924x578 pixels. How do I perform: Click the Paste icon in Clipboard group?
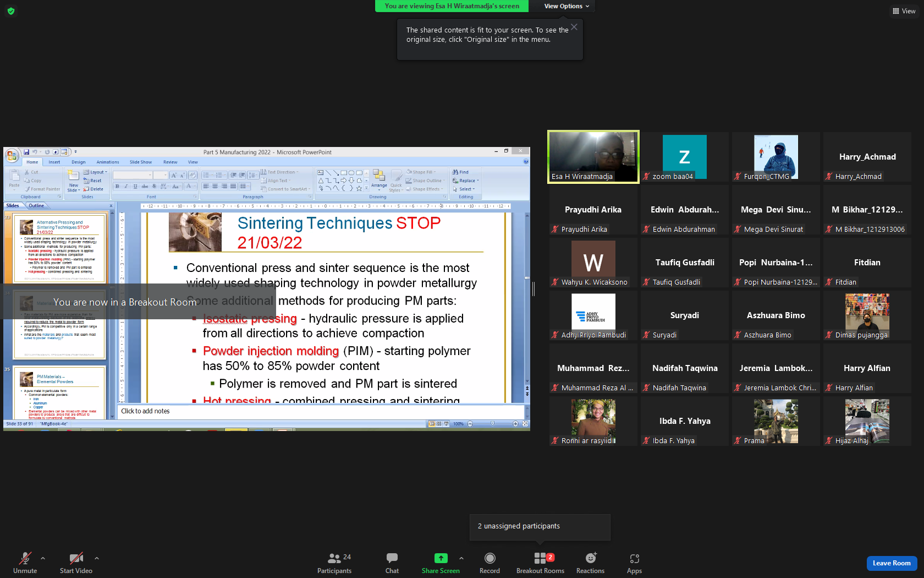pyautogui.click(x=14, y=176)
